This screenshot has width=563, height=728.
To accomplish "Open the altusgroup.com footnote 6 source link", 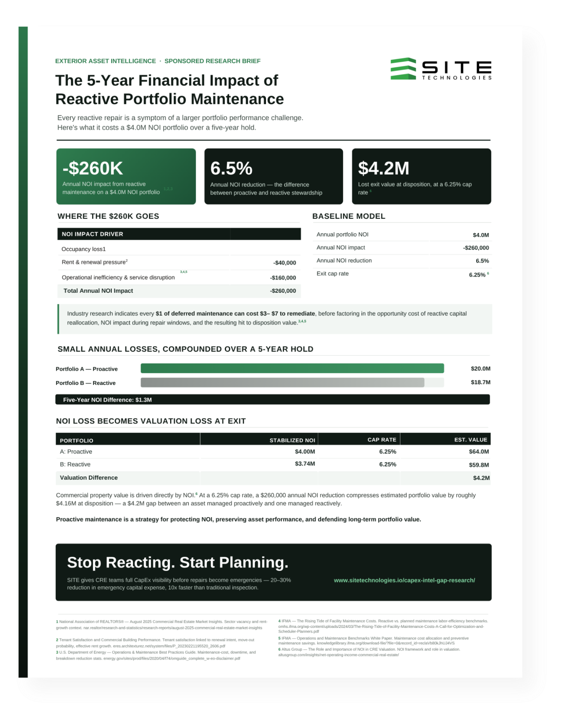I will click(339, 655).
